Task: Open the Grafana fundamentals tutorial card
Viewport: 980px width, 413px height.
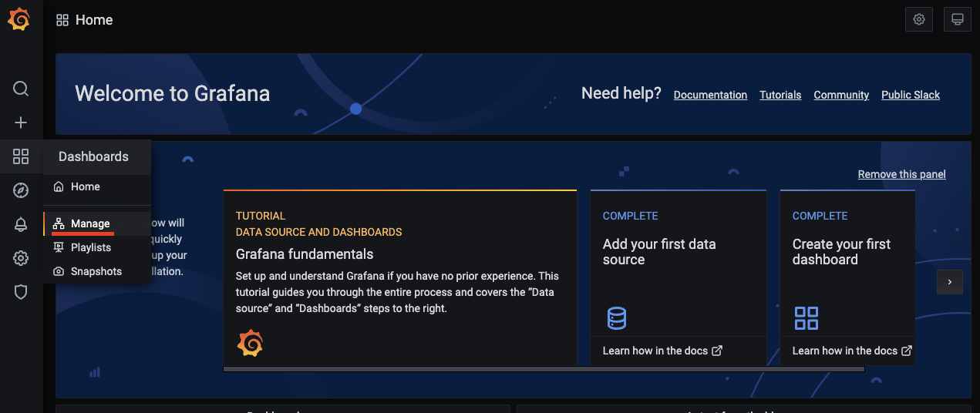Action: (400, 277)
